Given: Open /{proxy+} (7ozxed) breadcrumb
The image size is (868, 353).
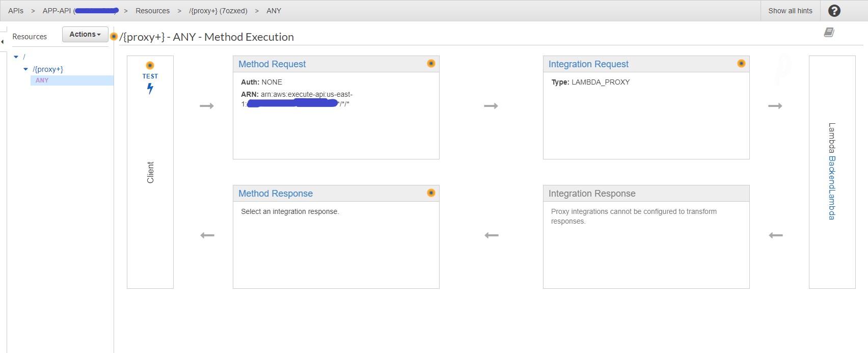Looking at the screenshot, I should pyautogui.click(x=218, y=11).
